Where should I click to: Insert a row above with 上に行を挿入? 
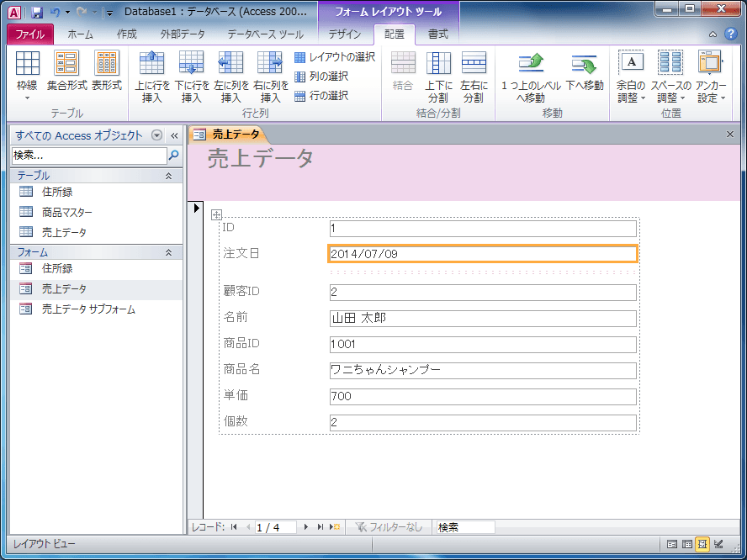tap(152, 77)
